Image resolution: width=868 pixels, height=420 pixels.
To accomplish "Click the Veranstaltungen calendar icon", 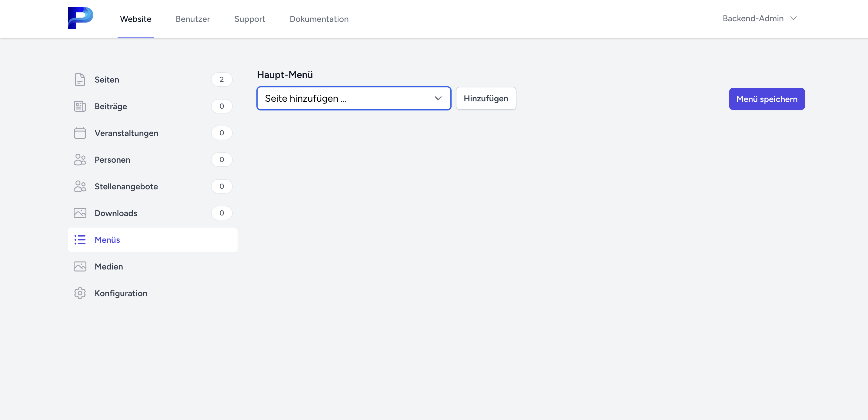I will (x=80, y=133).
